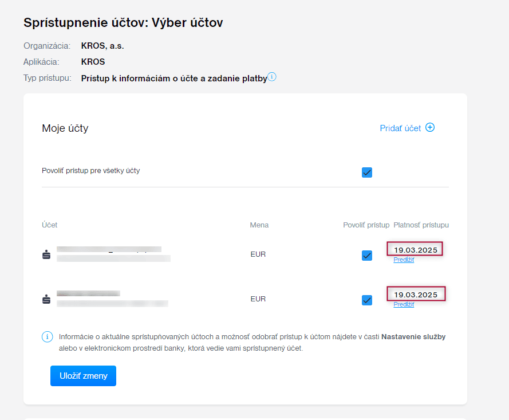
Task: Select the second account's validity date 19.03.2025
Action: (415, 295)
